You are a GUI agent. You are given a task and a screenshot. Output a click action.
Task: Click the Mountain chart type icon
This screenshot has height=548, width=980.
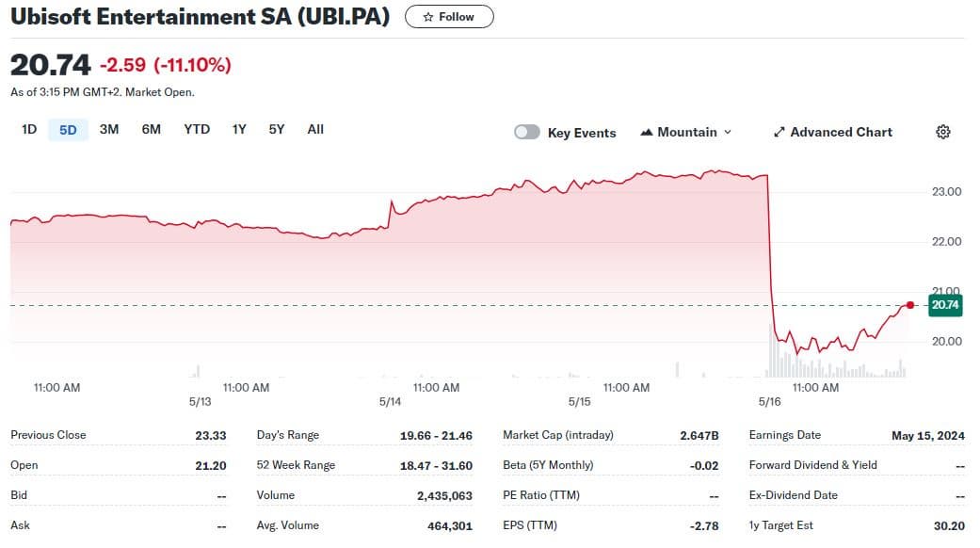(647, 133)
